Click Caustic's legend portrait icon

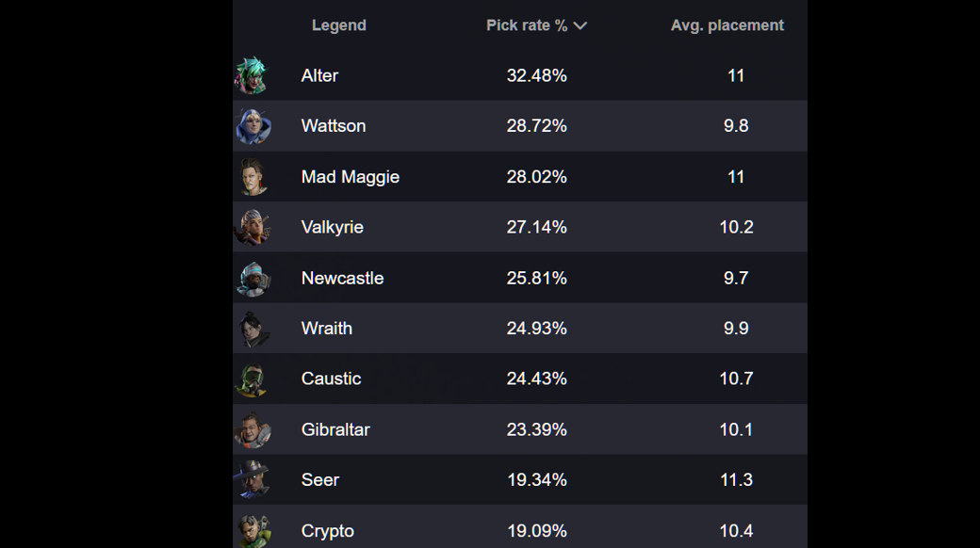point(253,379)
